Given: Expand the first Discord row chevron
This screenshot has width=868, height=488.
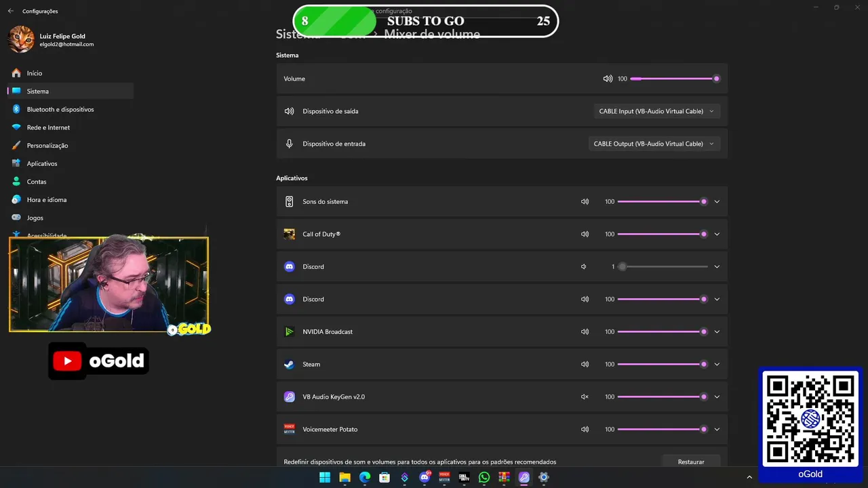Looking at the screenshot, I should (x=717, y=266).
